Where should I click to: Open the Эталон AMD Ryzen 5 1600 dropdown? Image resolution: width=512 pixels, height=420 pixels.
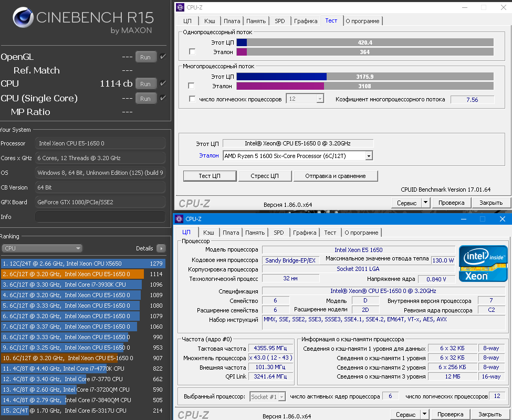point(369,156)
